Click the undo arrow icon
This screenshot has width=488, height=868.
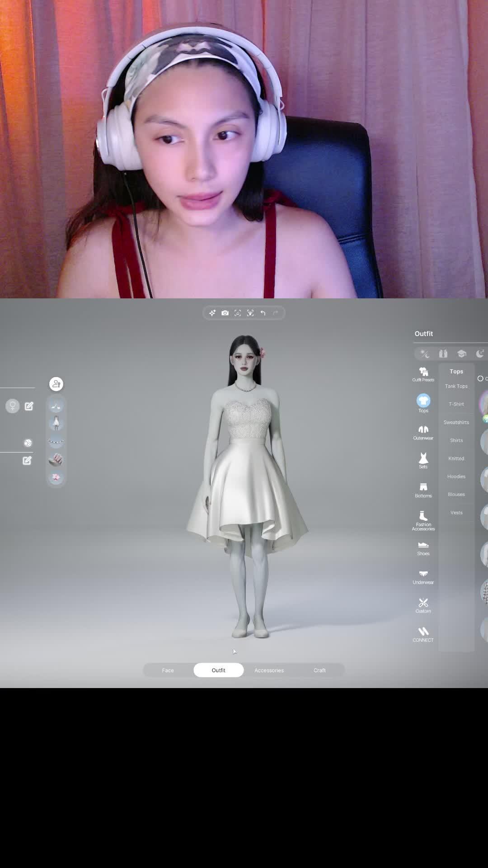pyautogui.click(x=263, y=313)
